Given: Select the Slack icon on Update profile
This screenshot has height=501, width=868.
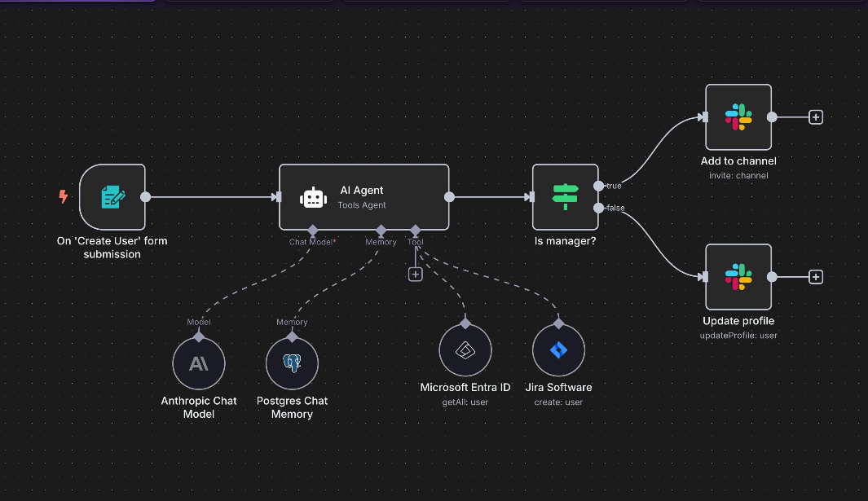Looking at the screenshot, I should pos(738,276).
